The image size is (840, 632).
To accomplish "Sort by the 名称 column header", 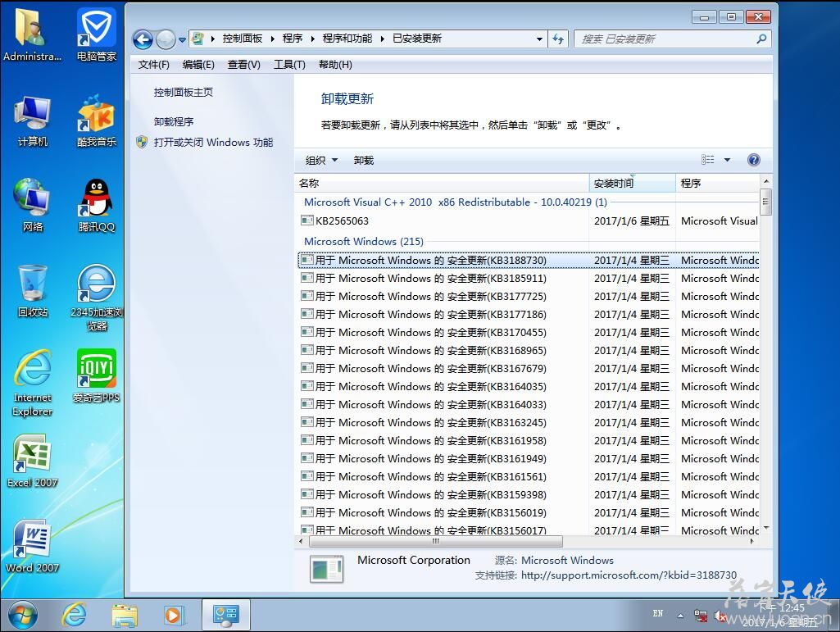I will pyautogui.click(x=442, y=184).
